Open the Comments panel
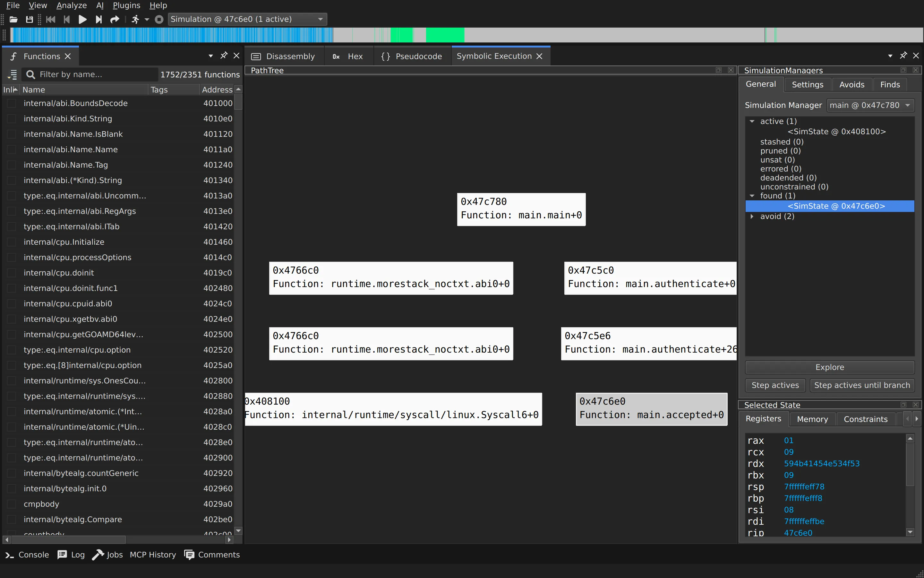Image resolution: width=924 pixels, height=578 pixels. pyautogui.click(x=212, y=555)
